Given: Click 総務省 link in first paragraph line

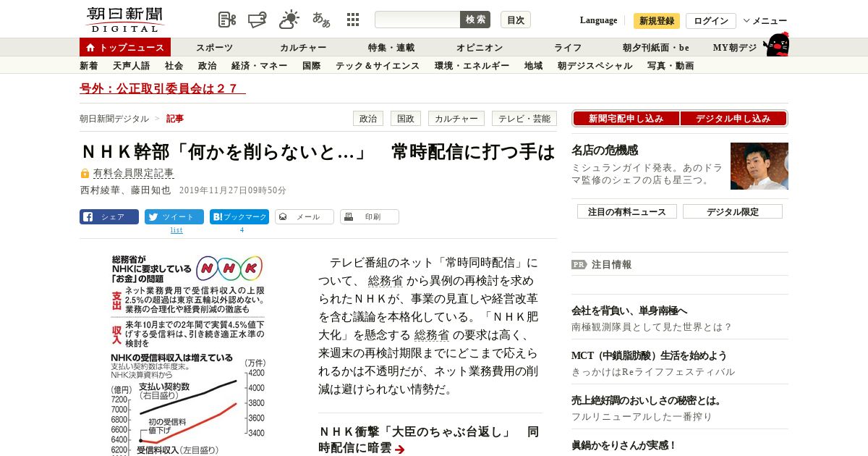Looking at the screenshot, I should click(x=386, y=281).
